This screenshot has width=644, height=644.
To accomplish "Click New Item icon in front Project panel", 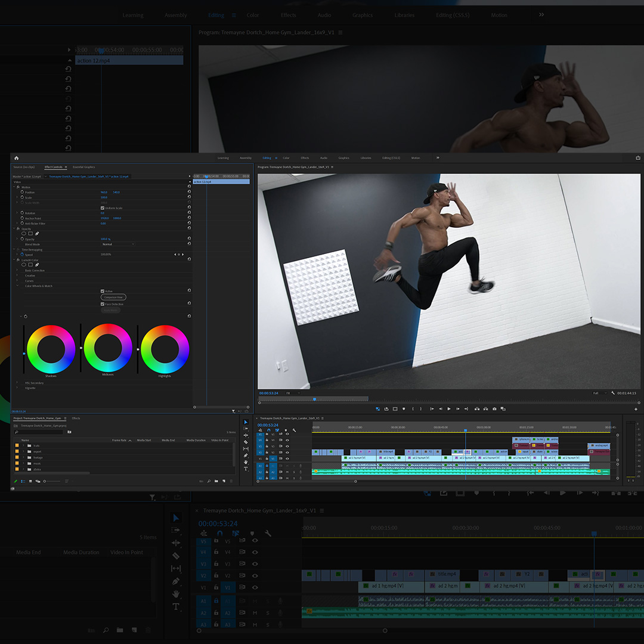I will [224, 481].
